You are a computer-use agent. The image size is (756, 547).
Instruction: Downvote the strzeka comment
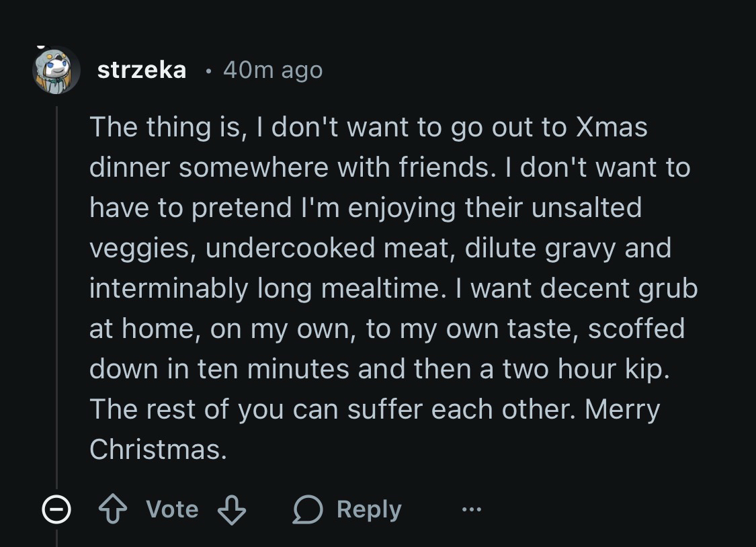232,510
